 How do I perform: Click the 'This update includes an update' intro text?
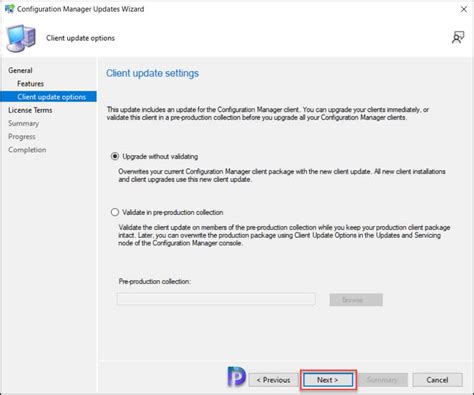pyautogui.click(x=267, y=113)
